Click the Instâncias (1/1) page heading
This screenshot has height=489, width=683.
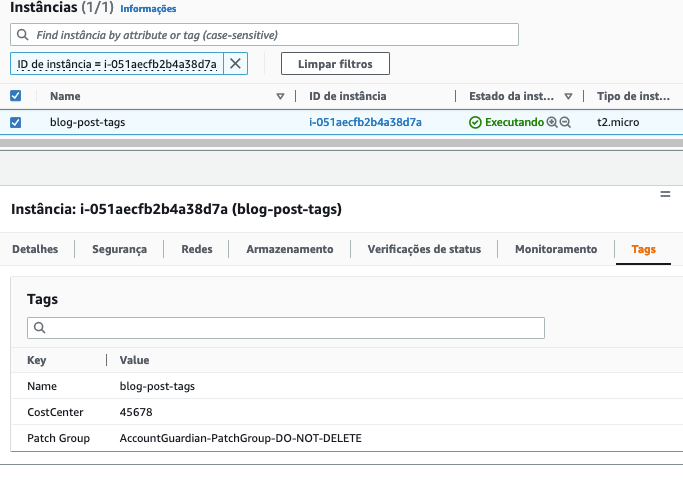point(62,7)
